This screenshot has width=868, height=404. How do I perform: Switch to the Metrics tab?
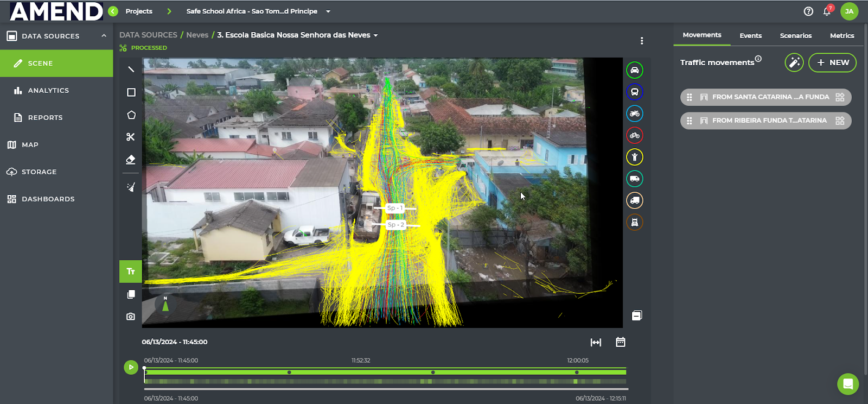click(842, 36)
